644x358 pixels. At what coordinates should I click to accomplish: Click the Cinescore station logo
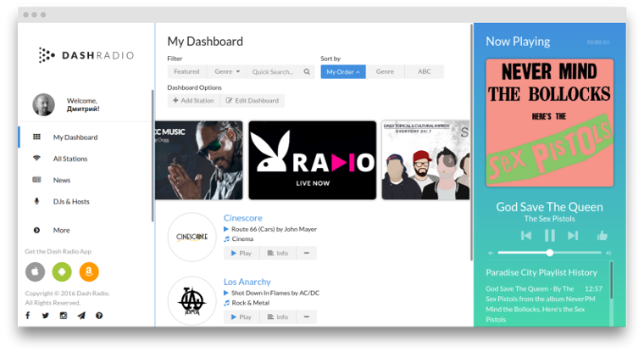tap(192, 237)
